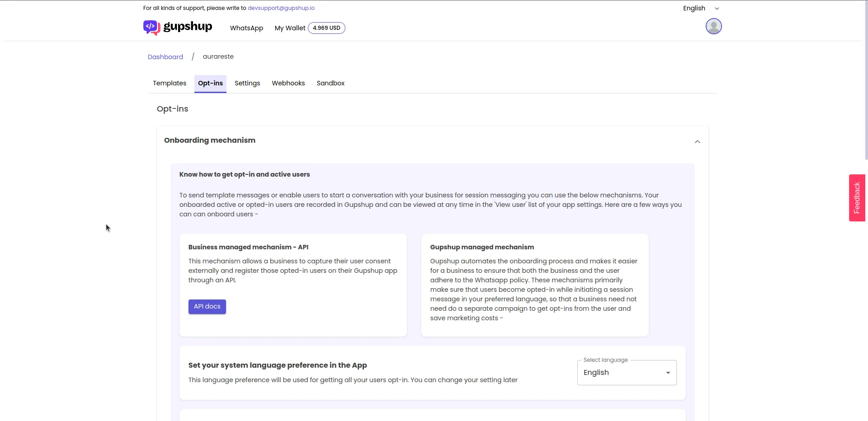Screen dimensions: 868x421
Task: Click the Dashboard breadcrumb link
Action: [165, 57]
